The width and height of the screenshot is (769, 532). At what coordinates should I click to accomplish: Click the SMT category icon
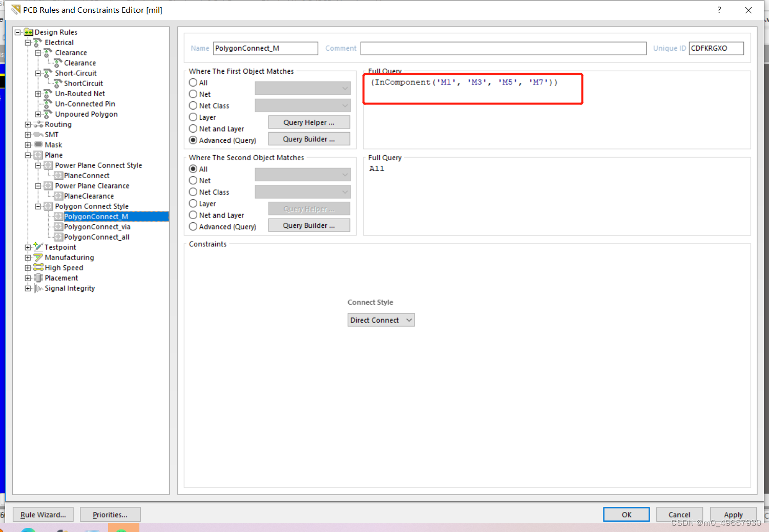(38, 135)
